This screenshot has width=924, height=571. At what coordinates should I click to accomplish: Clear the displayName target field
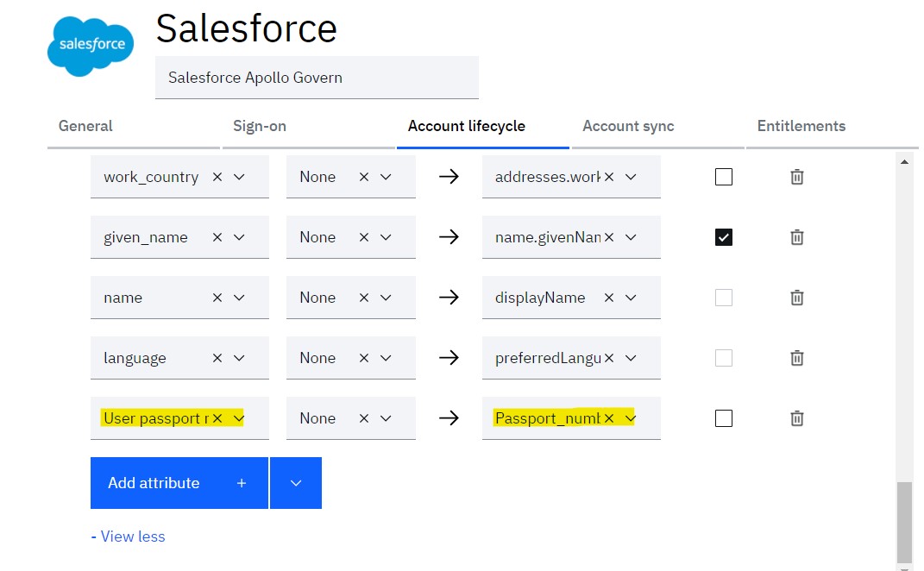click(x=609, y=298)
